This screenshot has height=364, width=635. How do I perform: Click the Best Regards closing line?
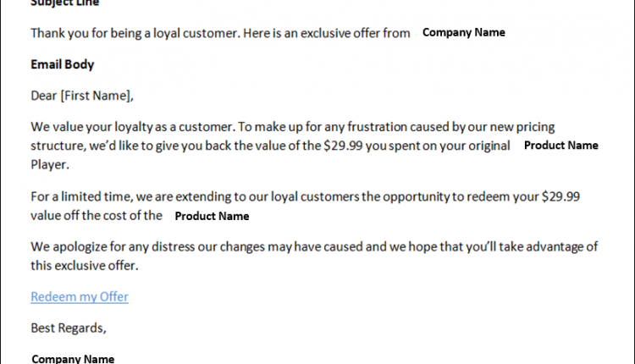69,328
